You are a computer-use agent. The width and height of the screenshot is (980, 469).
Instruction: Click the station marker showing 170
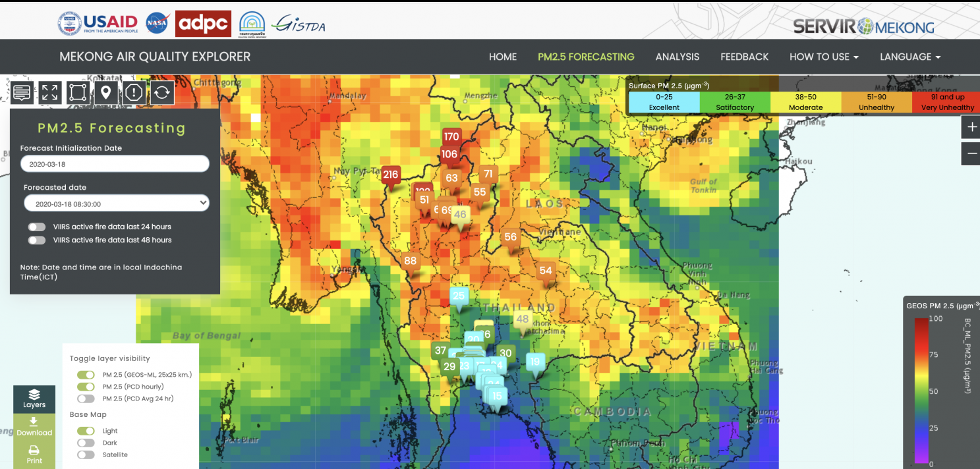[451, 137]
